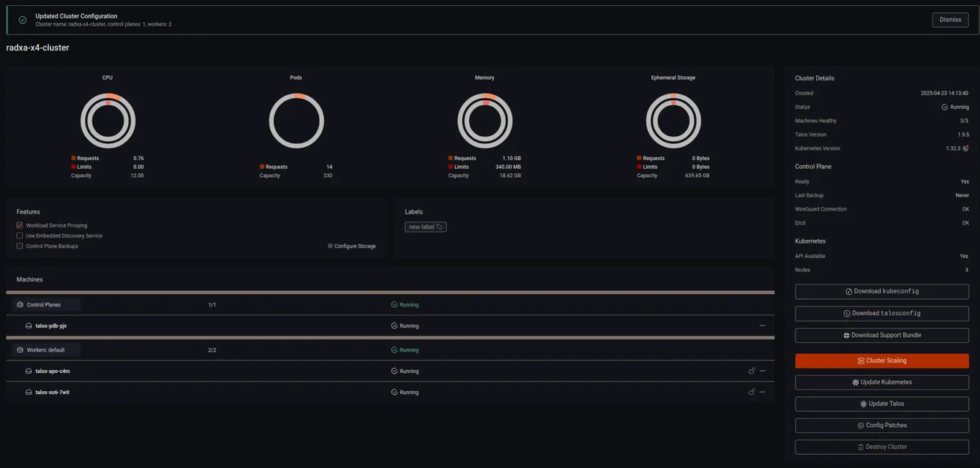Click Update Kubernetes button
This screenshot has width=980, height=468.
coord(882,382)
